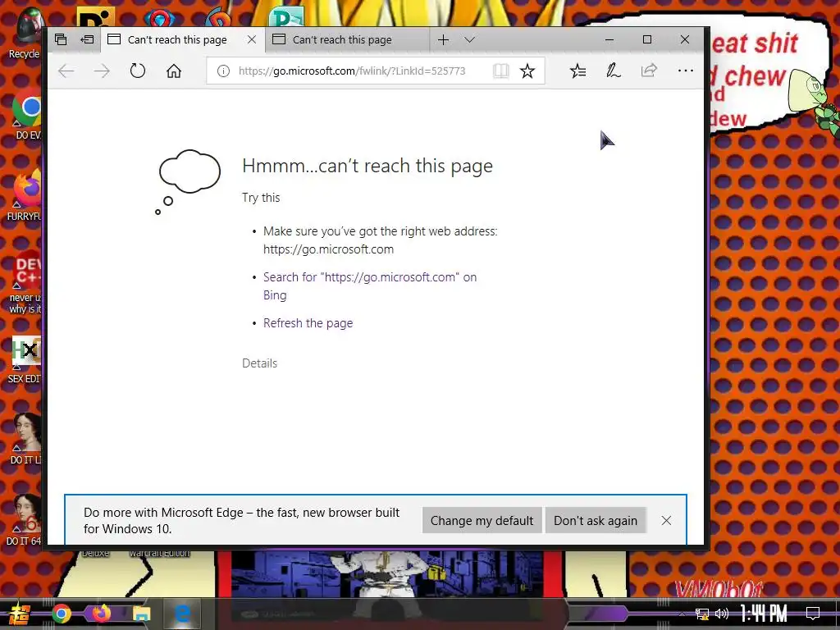Open Action Center notification icon
This screenshot has width=840, height=630.
pyautogui.click(x=813, y=614)
